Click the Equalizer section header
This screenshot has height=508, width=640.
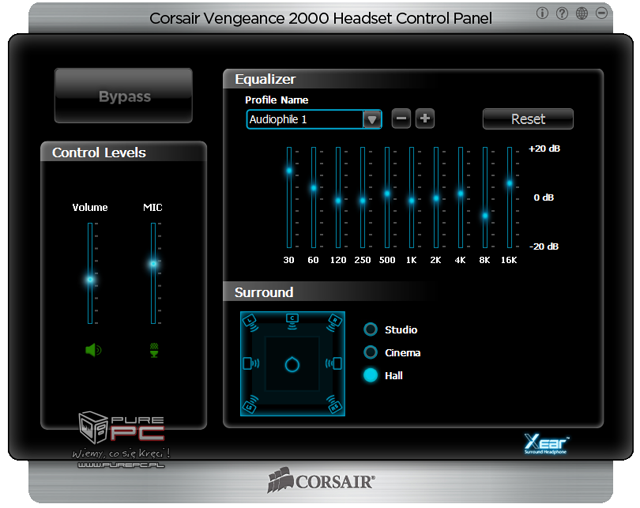(265, 79)
